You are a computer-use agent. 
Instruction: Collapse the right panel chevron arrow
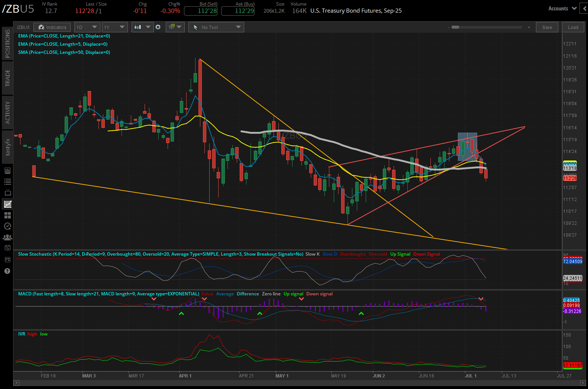click(x=585, y=9)
